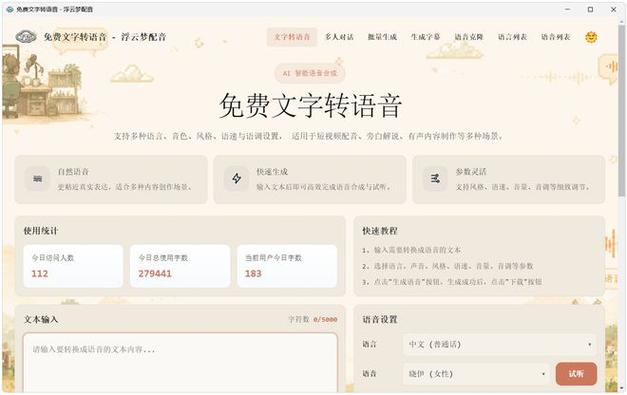Click the 今日总使用字数 value 279441

(x=155, y=274)
